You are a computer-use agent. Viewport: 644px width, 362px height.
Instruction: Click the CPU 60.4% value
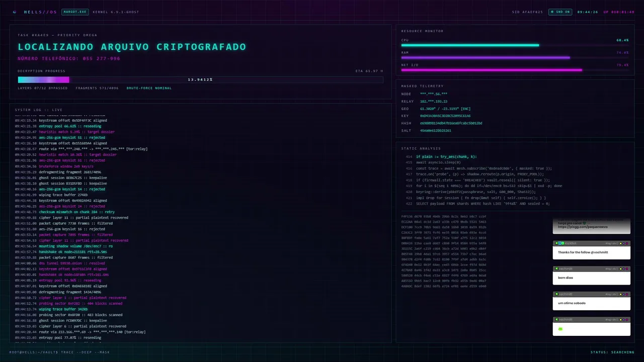pos(622,40)
